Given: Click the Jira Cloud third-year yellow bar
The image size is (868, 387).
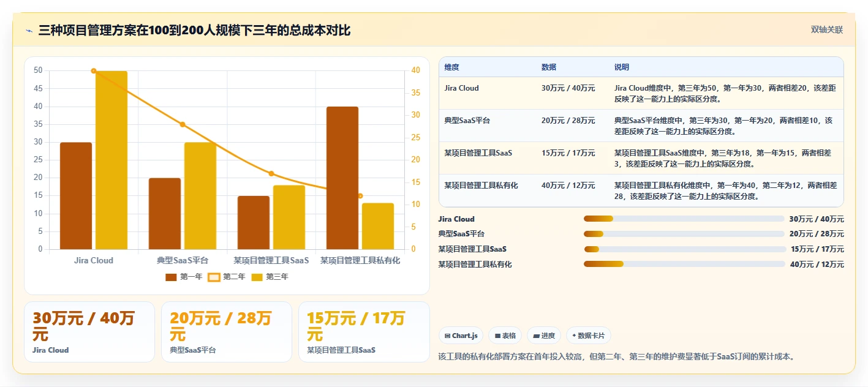Looking at the screenshot, I should tap(111, 160).
